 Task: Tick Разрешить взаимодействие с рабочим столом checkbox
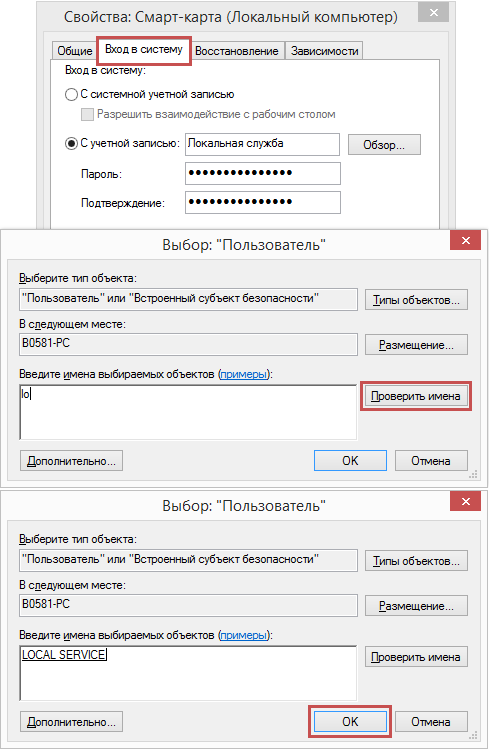[87, 114]
